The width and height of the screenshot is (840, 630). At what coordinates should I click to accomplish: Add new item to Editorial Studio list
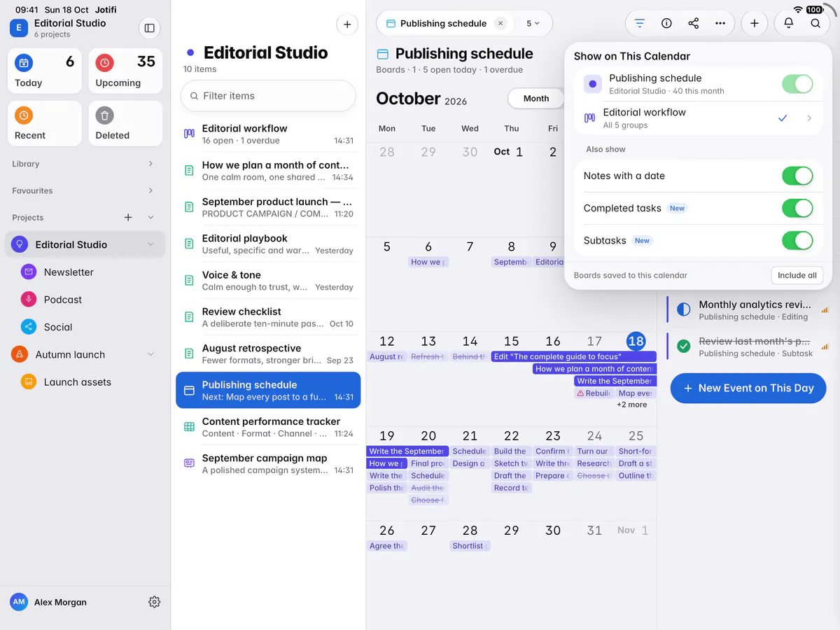347,24
